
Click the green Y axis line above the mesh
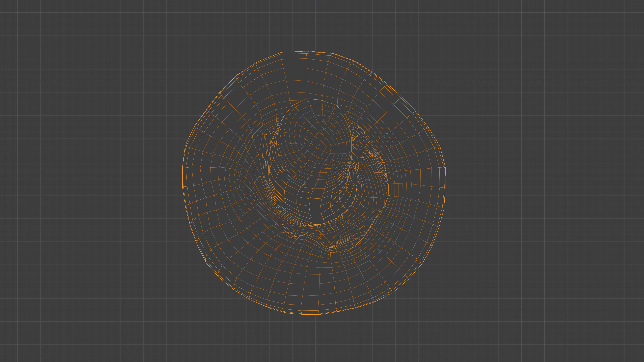315,25
